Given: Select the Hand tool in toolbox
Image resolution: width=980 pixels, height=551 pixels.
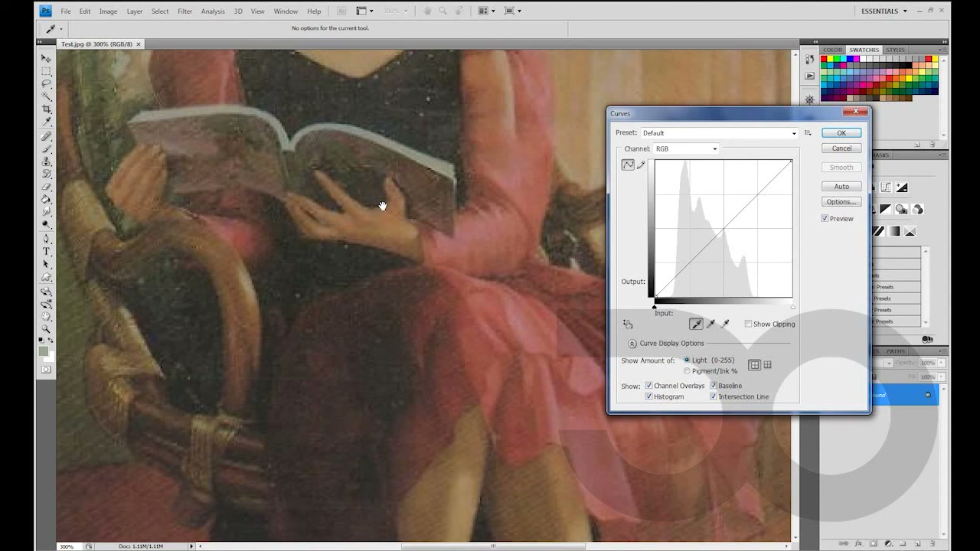Looking at the screenshot, I should click(46, 317).
